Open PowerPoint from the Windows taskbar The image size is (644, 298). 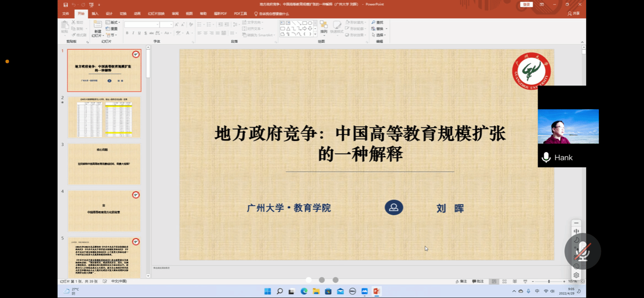tap(376, 291)
